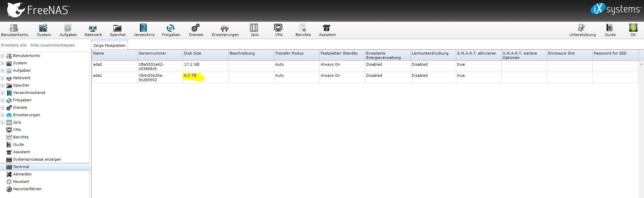Expand Aufgaben tree node
Image resolution: width=644 pixels, height=198 pixels.
click(2, 70)
